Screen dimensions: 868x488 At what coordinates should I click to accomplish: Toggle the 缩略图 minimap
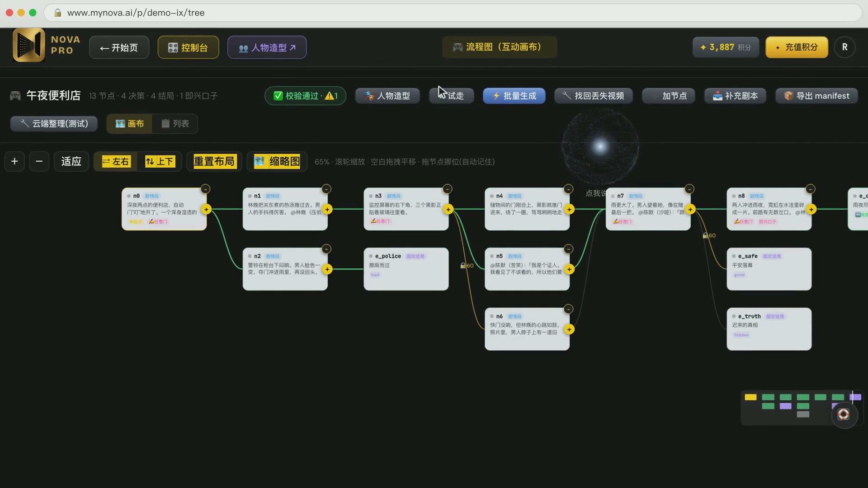click(277, 161)
